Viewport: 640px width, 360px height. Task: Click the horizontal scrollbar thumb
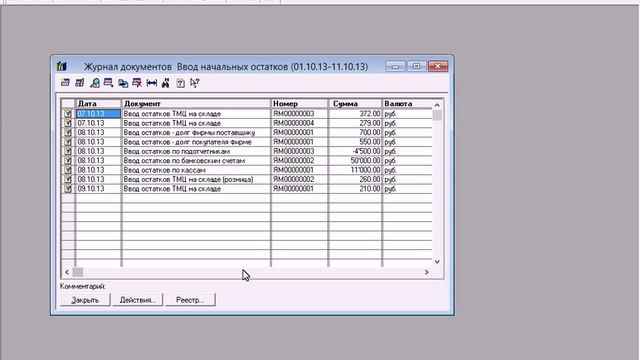tap(78, 272)
